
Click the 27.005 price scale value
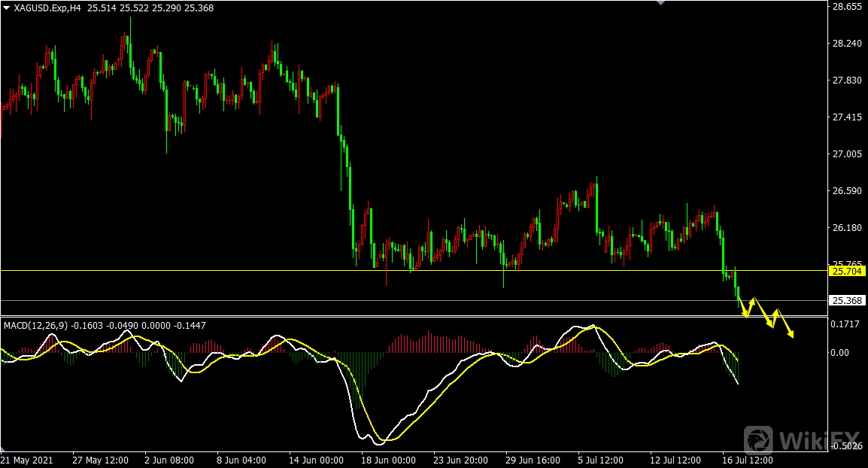pos(847,154)
